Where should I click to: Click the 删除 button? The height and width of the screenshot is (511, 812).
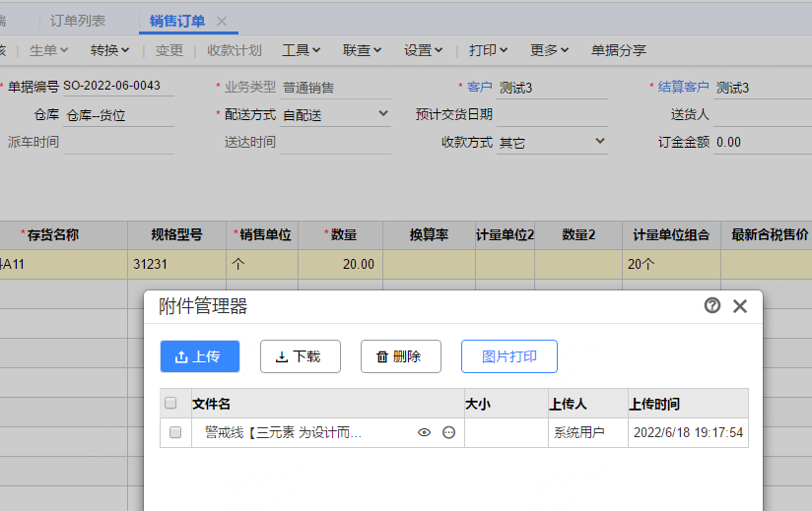coord(401,356)
